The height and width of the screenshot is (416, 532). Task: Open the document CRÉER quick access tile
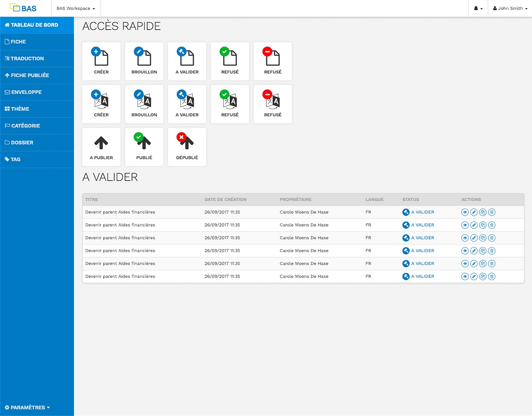(x=101, y=61)
